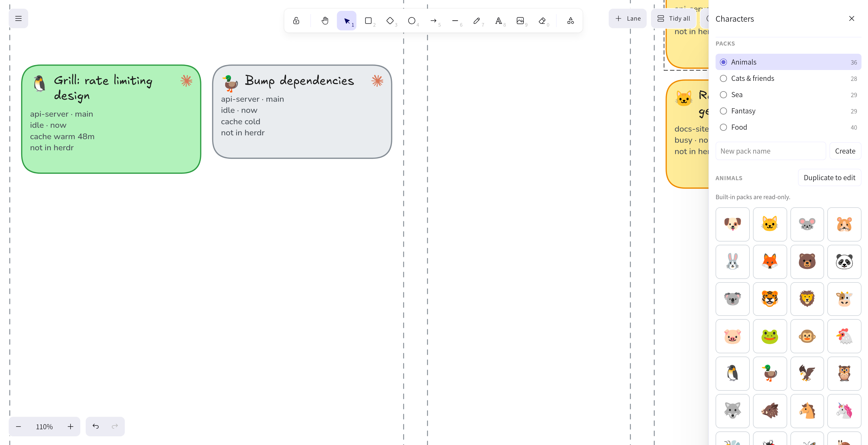868x445 pixels.
Task: Open the hamburger main menu
Action: tap(18, 18)
